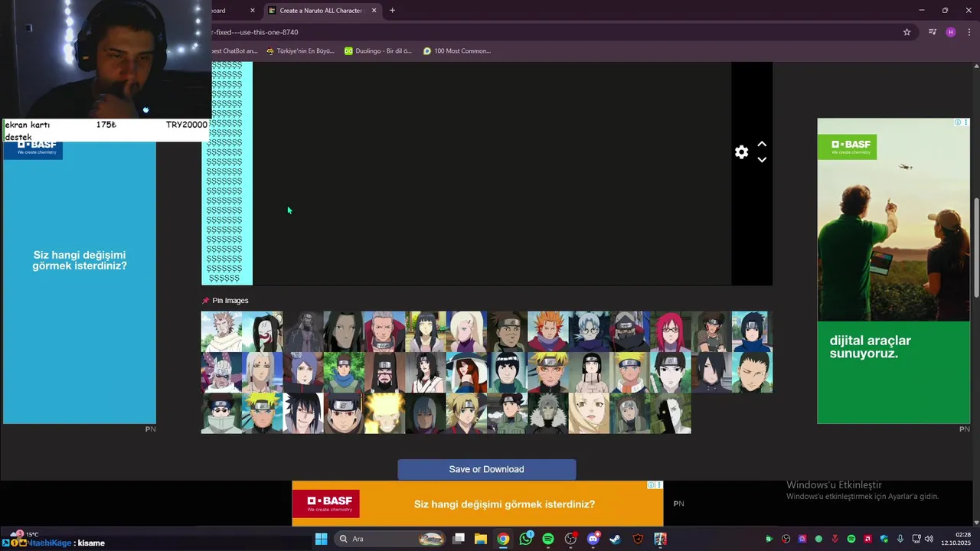Viewport: 980px width, 551px height.
Task: Move tier row up with arrow
Action: click(762, 144)
